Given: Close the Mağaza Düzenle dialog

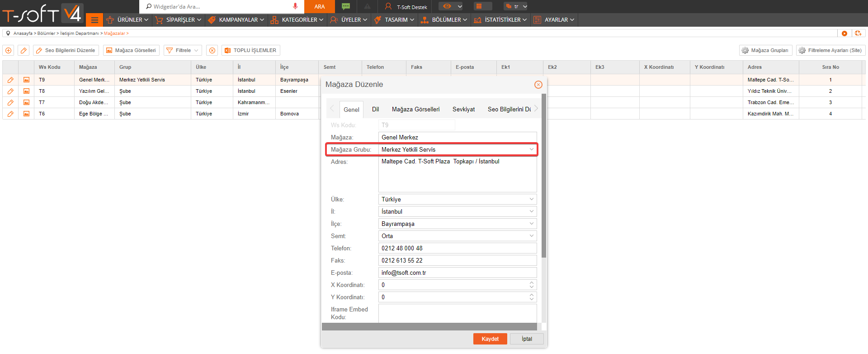Looking at the screenshot, I should point(538,85).
